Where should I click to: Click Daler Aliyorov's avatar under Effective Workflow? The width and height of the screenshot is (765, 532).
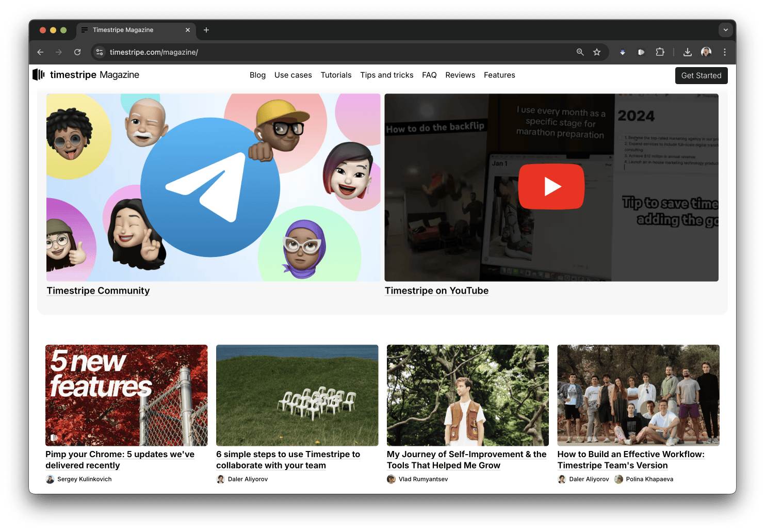[x=562, y=479]
